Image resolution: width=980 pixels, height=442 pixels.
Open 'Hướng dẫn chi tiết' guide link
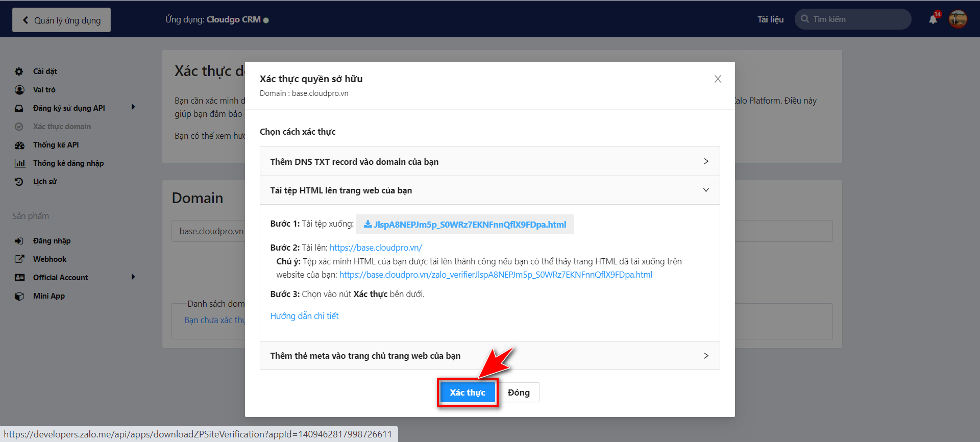(x=304, y=316)
